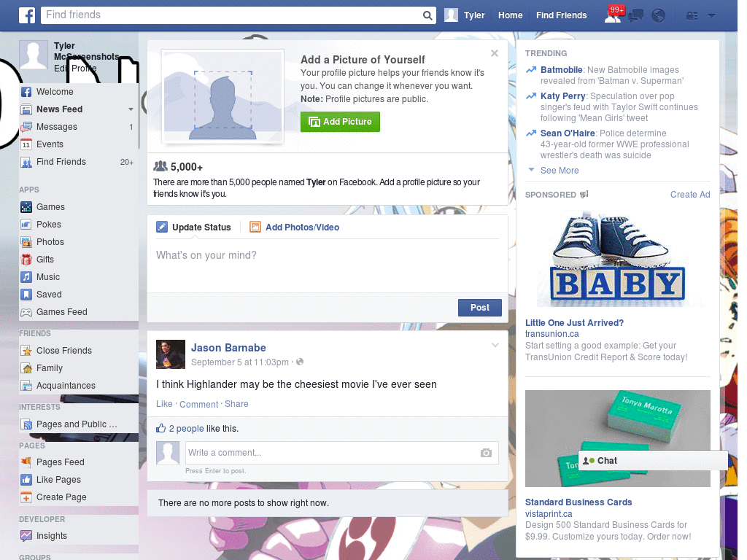The height and width of the screenshot is (560, 747).
Task: Click the Pages Feed icon
Action: pos(26,462)
